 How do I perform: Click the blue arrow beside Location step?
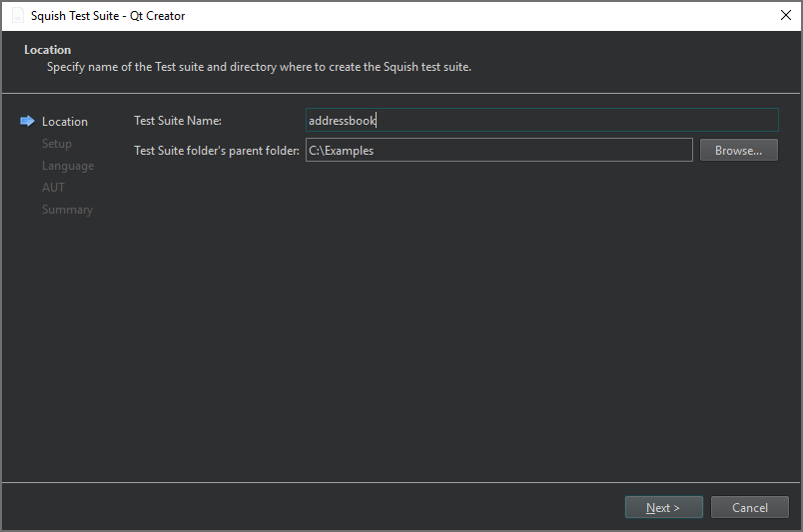27,121
